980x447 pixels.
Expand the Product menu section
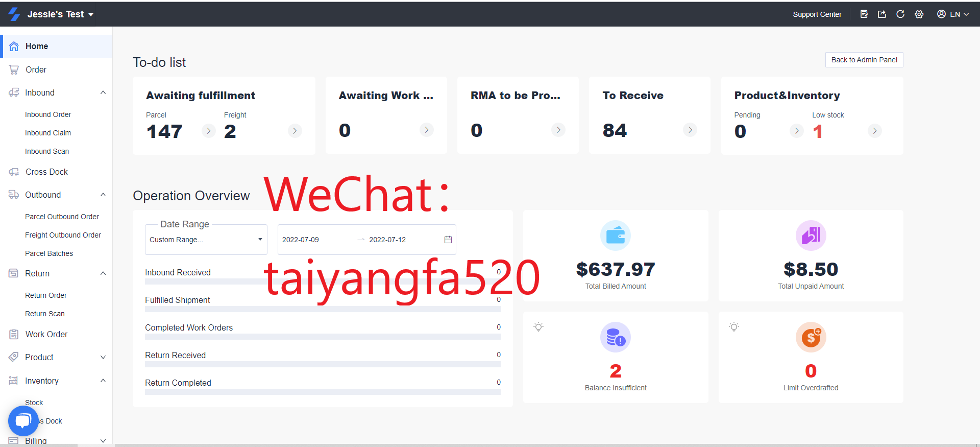103,357
